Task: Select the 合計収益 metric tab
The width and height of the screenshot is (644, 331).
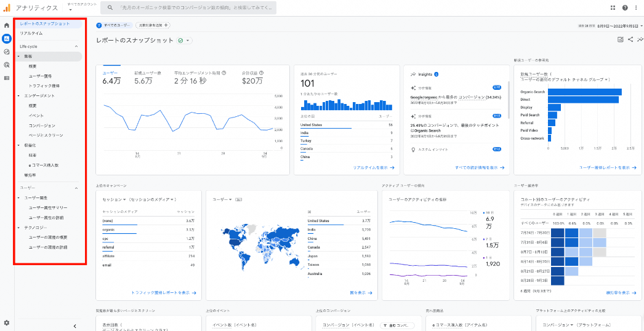Action: pyautogui.click(x=252, y=77)
